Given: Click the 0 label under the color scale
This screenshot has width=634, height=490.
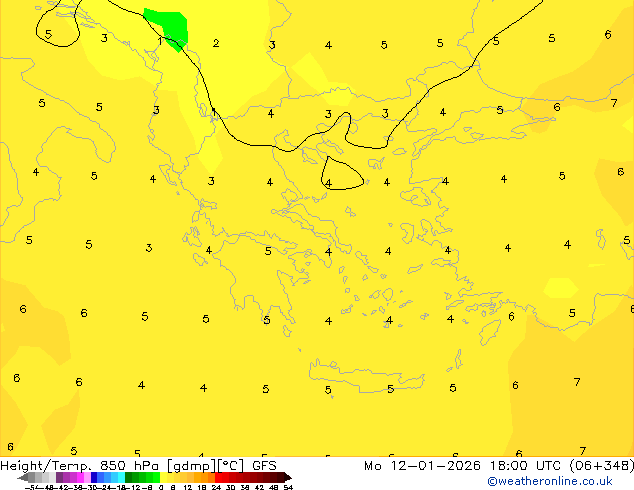Looking at the screenshot, I should tap(161, 487).
